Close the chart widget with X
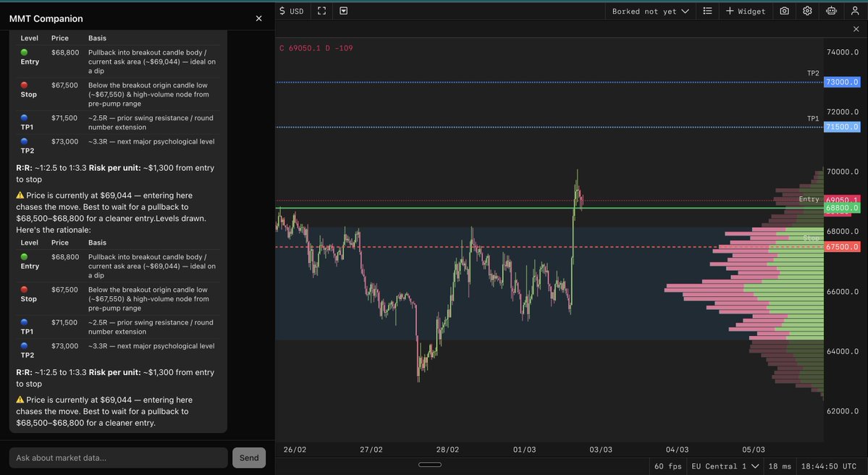 856,29
